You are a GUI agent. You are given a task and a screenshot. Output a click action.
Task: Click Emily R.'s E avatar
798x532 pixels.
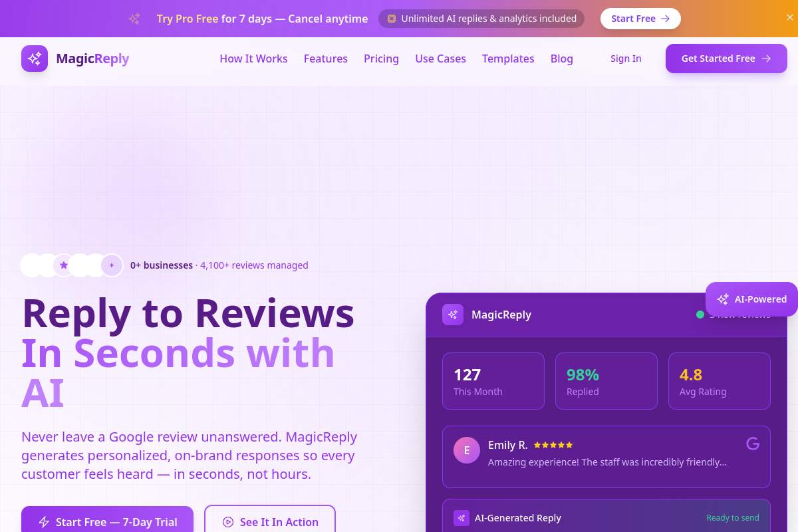click(x=467, y=450)
